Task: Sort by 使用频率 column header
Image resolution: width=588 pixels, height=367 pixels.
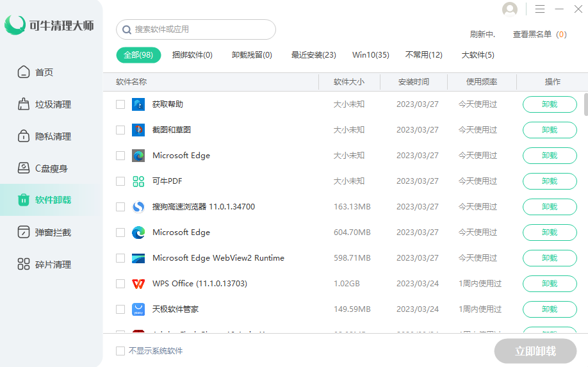Action: (x=482, y=82)
